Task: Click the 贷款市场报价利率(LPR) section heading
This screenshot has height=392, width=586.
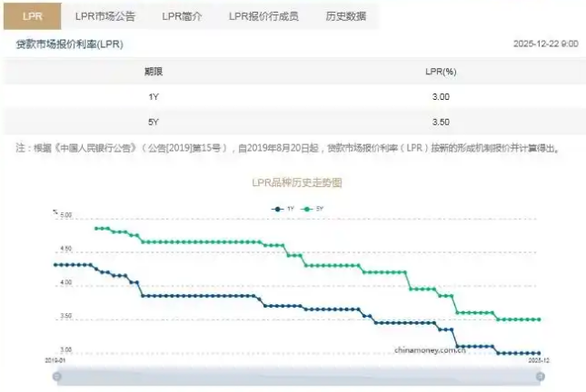Action: [69, 44]
